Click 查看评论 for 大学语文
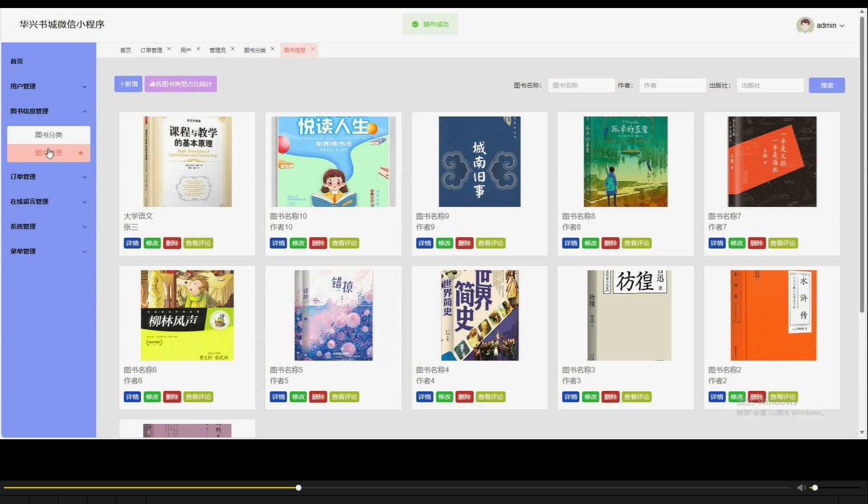The width and height of the screenshot is (868, 504). [x=198, y=243]
